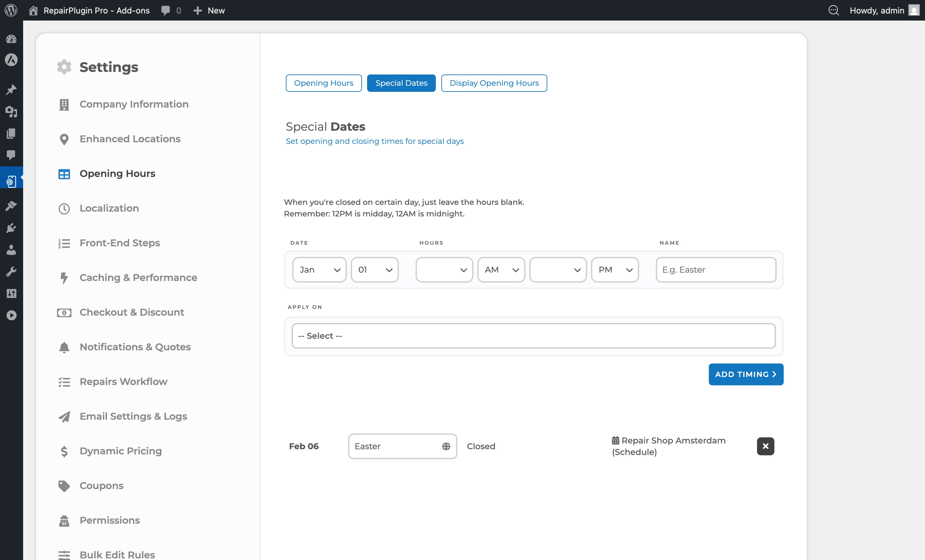
Task: Open the Posts pushpin icon in sidebar
Action: 11,89
